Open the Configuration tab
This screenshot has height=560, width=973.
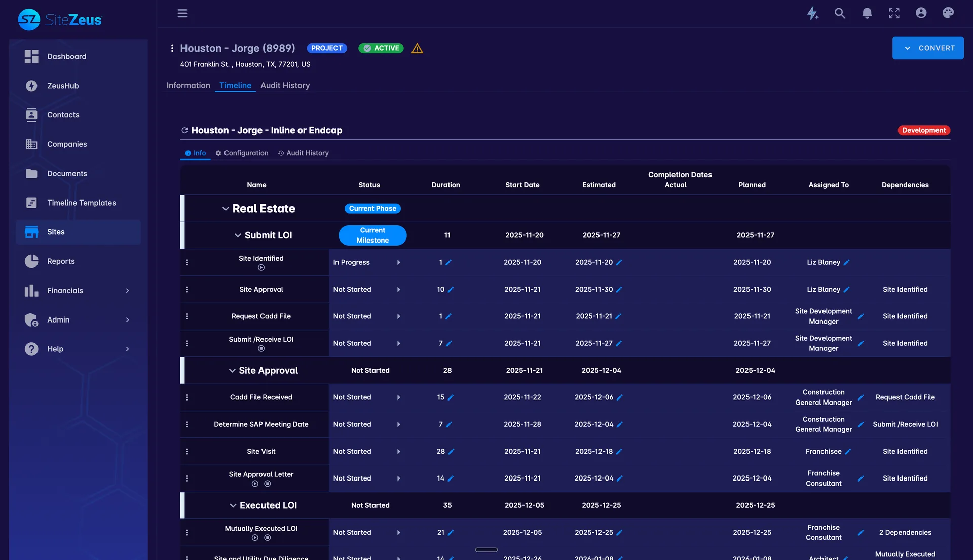[242, 153]
